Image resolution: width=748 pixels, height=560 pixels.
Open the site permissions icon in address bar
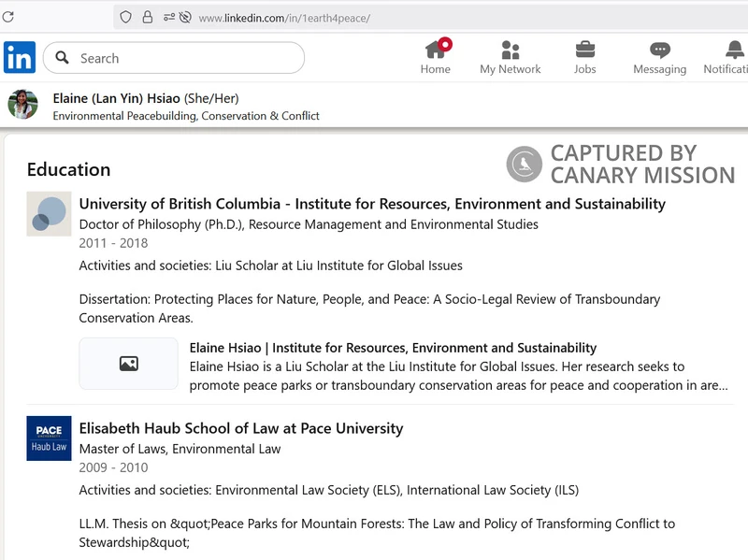pyautogui.click(x=169, y=18)
